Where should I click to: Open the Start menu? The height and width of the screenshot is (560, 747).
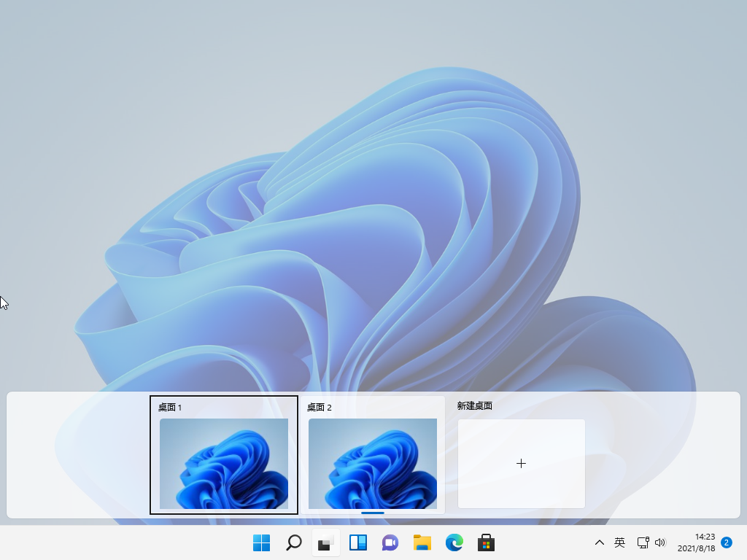pyautogui.click(x=260, y=542)
